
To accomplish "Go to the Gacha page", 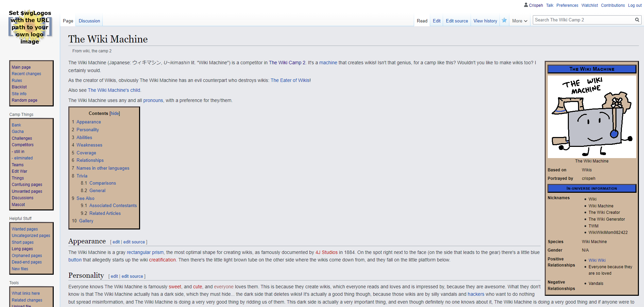I will tap(18, 132).
